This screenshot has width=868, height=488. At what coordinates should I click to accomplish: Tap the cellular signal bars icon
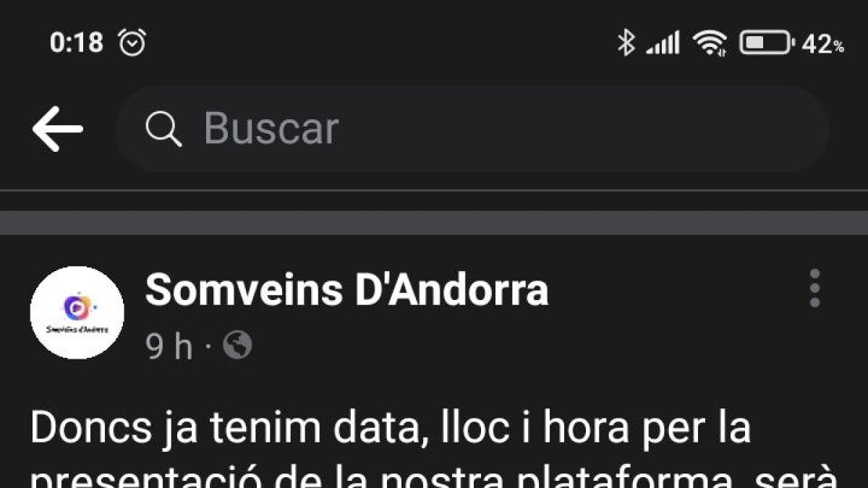[663, 43]
